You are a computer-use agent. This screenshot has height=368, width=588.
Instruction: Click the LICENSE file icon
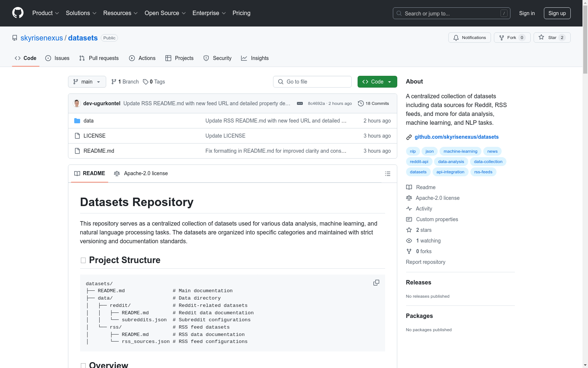tap(77, 136)
